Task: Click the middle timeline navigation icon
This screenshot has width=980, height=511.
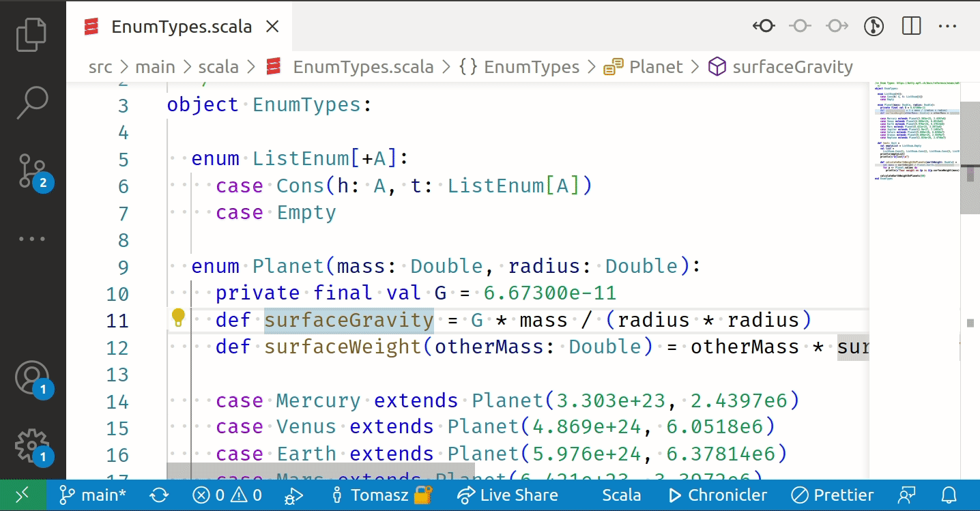Action: click(x=800, y=27)
